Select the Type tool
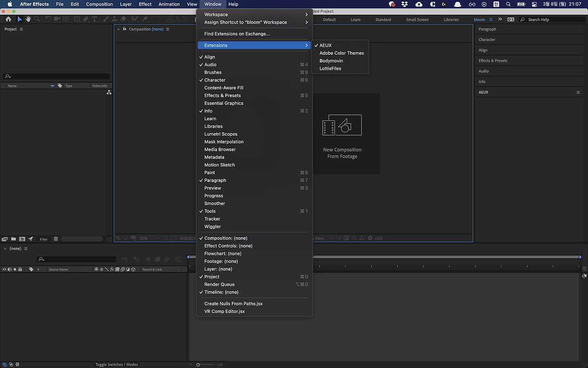The image size is (588, 368). tap(95, 19)
